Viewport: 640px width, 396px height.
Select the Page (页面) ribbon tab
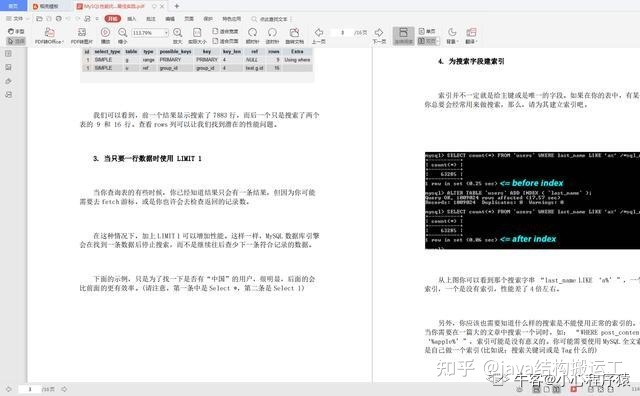189,19
